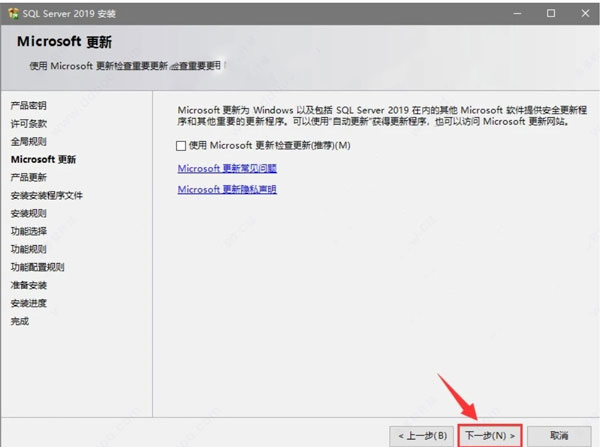
Task: Close the SQL Server 2019 setup window
Action: [x=585, y=13]
